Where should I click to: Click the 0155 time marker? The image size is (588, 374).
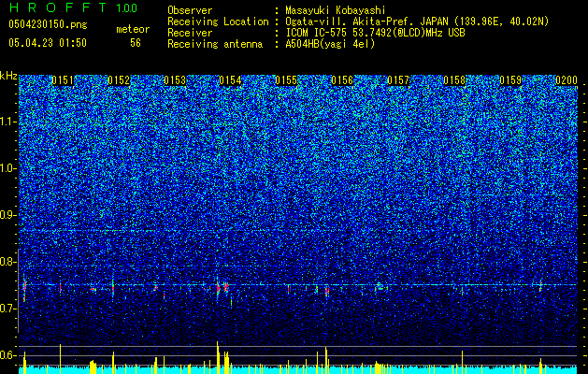(286, 80)
